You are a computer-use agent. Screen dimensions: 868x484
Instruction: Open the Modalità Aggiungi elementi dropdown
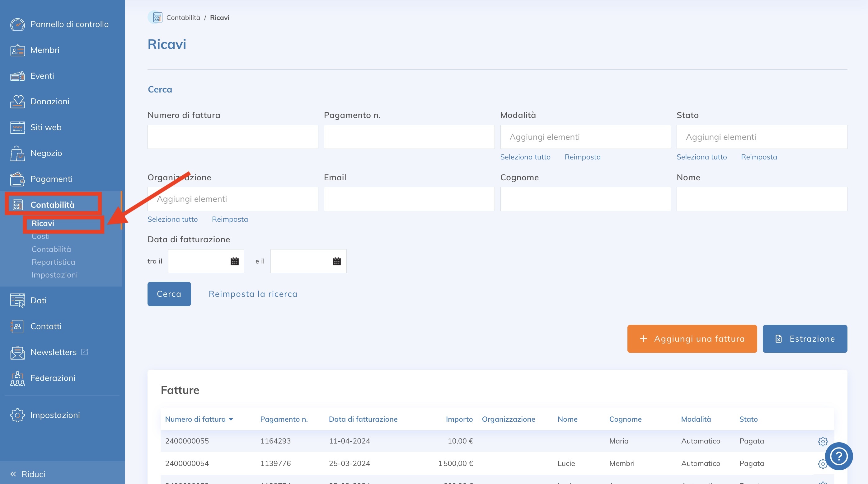pos(585,137)
